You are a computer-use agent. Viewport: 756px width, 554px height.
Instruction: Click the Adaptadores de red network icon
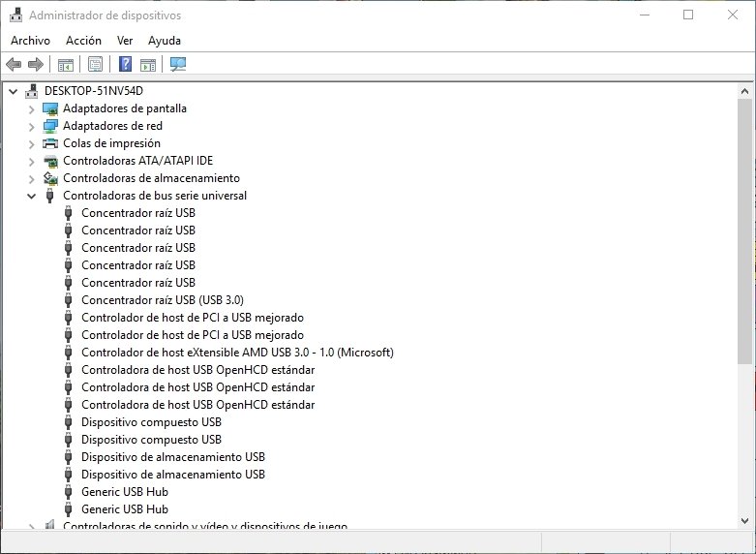tap(50, 126)
